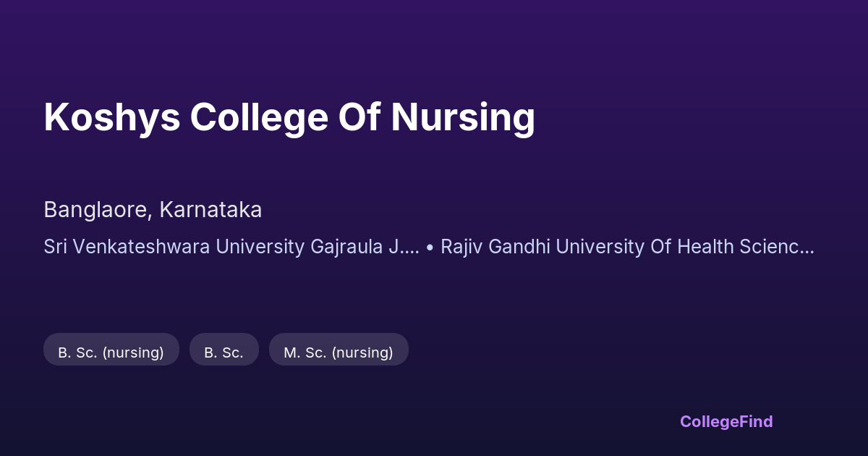Select the plain B. Sc. course chip
The image size is (868, 456).
pyautogui.click(x=224, y=352)
